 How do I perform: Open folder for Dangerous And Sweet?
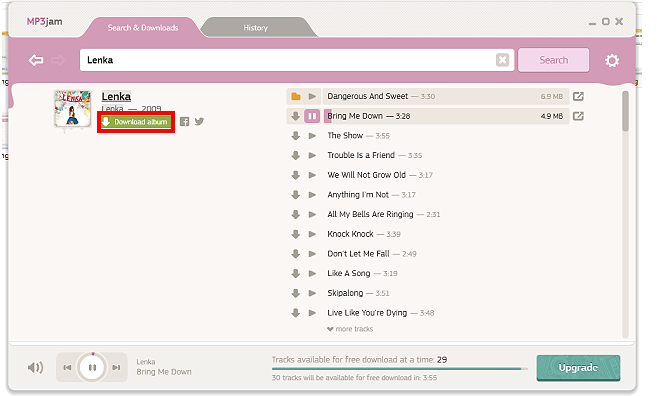tap(296, 96)
